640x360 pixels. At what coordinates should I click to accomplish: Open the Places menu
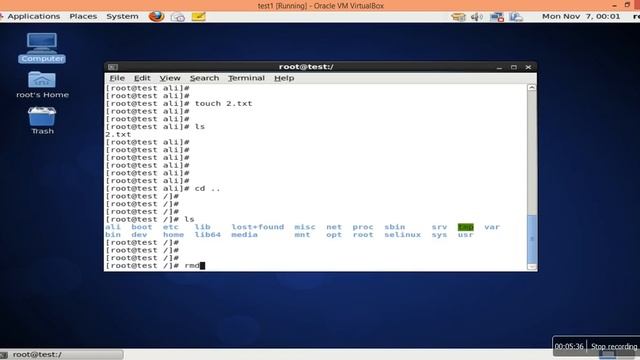(x=83, y=16)
